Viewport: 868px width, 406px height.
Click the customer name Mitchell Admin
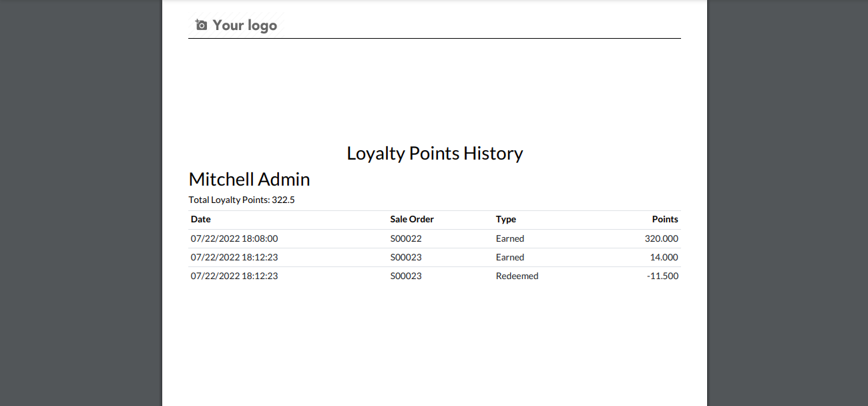point(249,179)
